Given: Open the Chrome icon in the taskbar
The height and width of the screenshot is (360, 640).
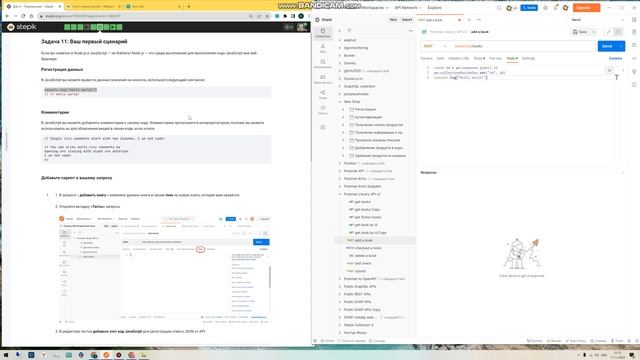Looking at the screenshot, I should tap(93, 355).
